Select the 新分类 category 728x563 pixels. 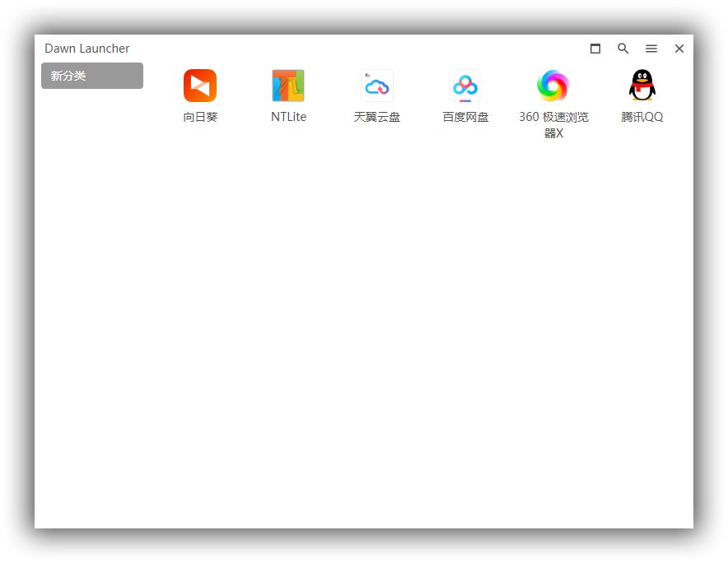point(92,76)
